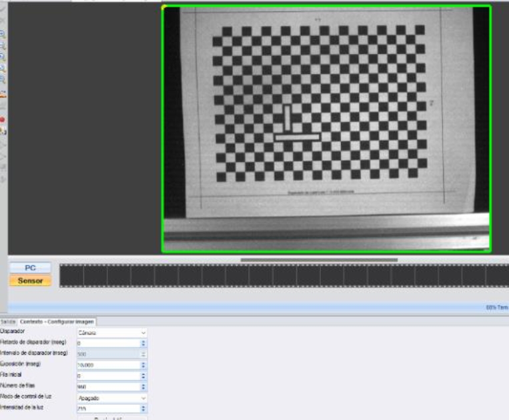Click the second magnifier icon from the top
The height and width of the screenshot is (420, 509).
pos(2,45)
